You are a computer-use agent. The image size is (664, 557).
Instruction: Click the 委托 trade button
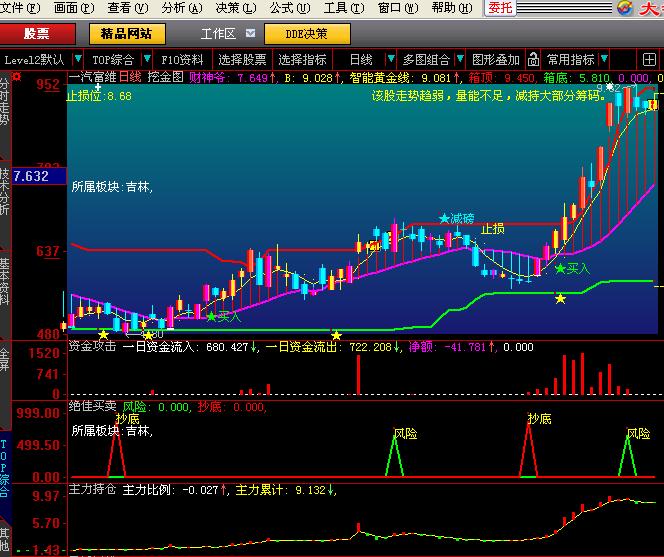point(500,8)
